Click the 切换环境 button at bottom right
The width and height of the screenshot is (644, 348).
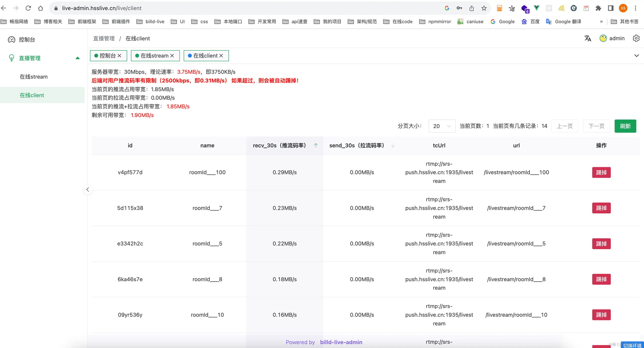(632, 345)
